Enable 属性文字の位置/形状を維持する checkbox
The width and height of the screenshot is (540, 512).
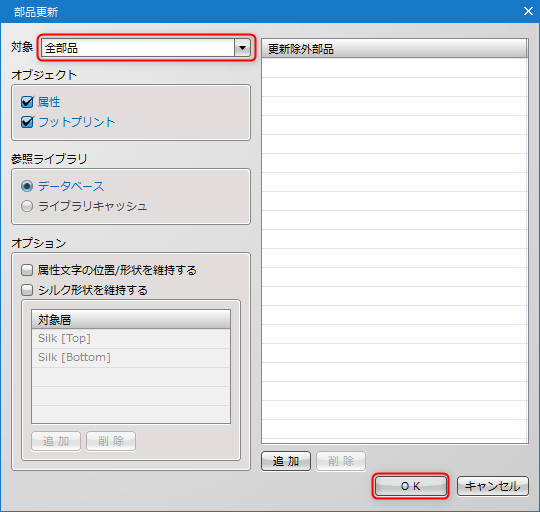[x=27, y=270]
